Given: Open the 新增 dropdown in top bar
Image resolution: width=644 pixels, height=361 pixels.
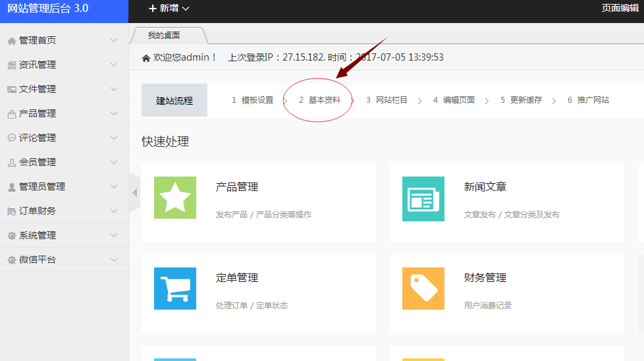Looking at the screenshot, I should pos(169,9).
